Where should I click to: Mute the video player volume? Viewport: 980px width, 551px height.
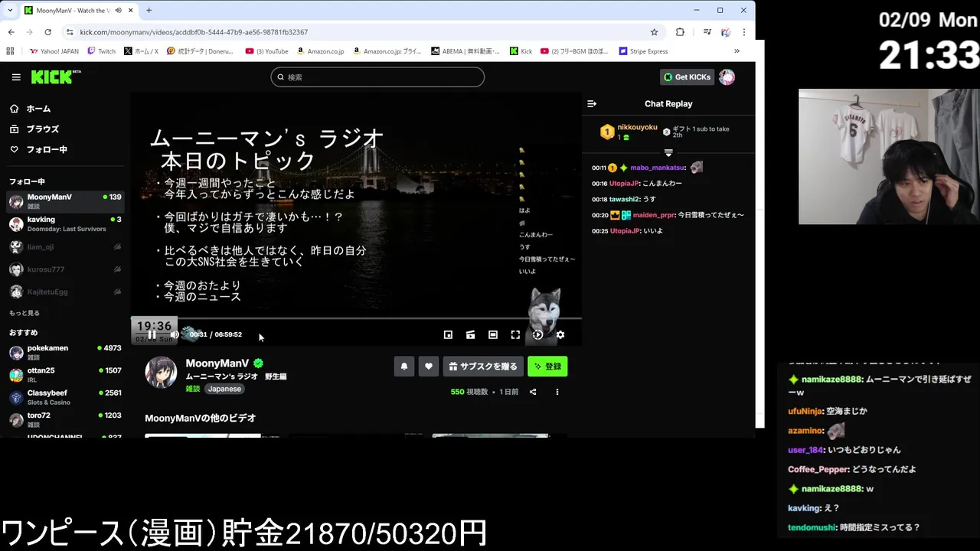coord(175,334)
